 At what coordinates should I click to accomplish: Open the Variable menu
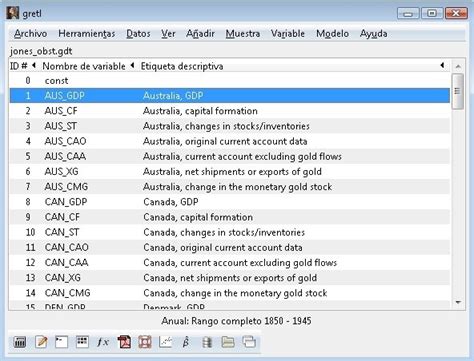coord(288,34)
